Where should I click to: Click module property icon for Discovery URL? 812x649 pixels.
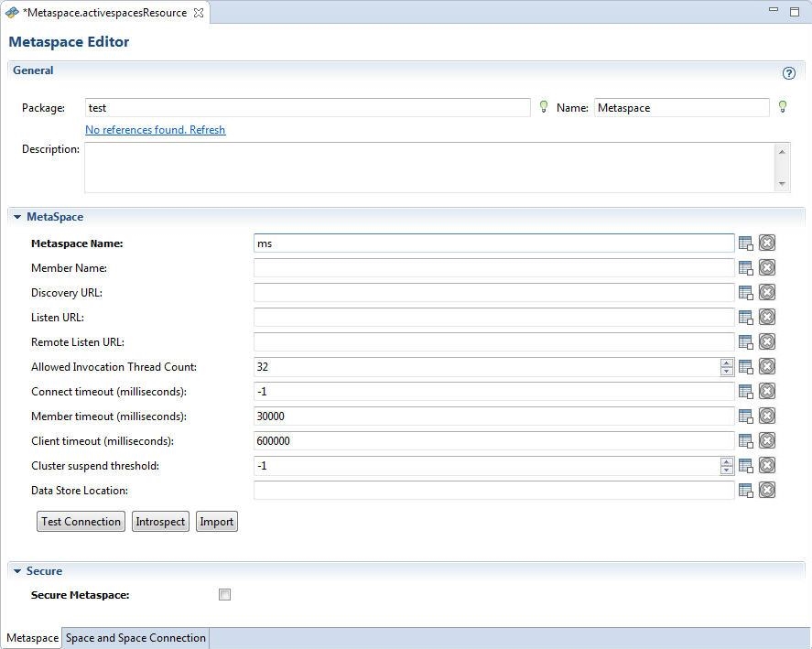(x=746, y=293)
